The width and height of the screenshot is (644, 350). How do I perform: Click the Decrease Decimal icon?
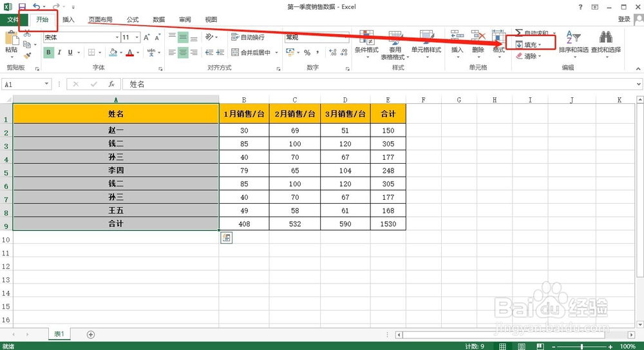pos(344,52)
